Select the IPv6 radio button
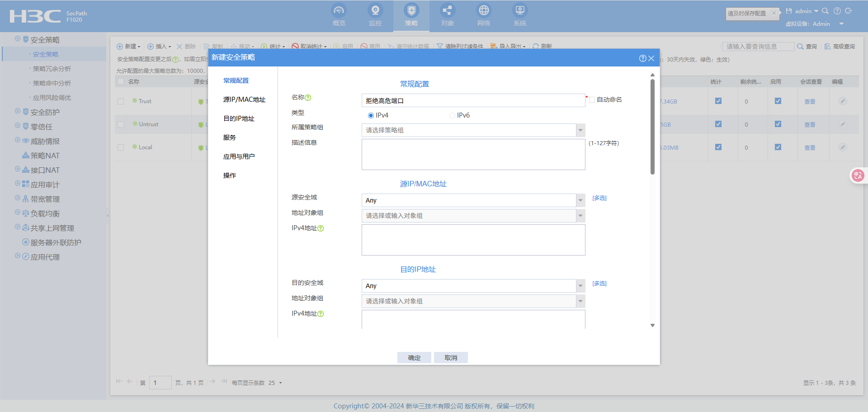Image resolution: width=868 pixels, height=412 pixels. (x=452, y=116)
